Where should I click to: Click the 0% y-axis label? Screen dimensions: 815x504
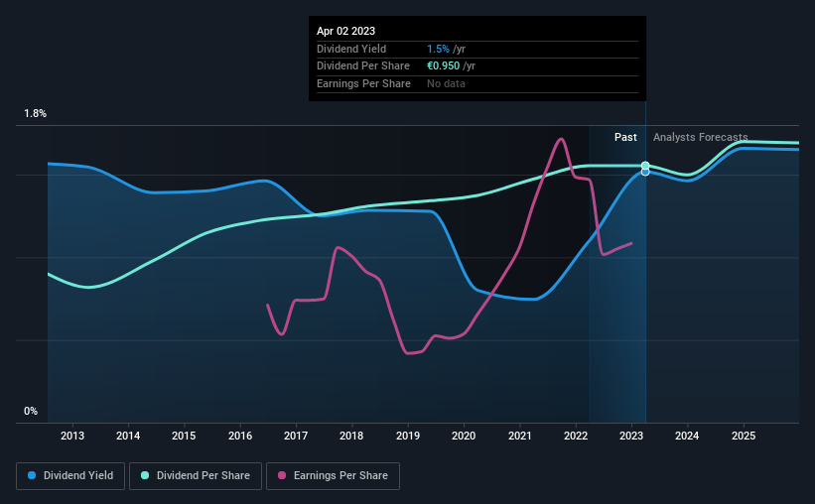[31, 411]
